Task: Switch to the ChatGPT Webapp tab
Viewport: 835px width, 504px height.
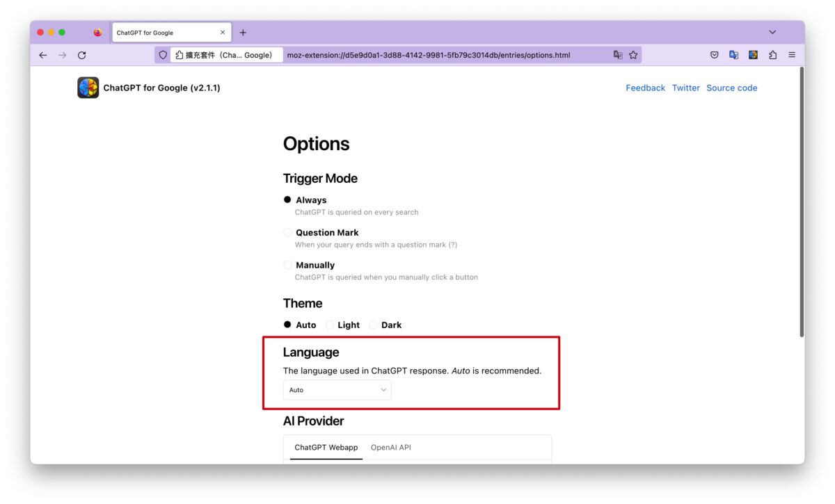Action: [x=326, y=448]
